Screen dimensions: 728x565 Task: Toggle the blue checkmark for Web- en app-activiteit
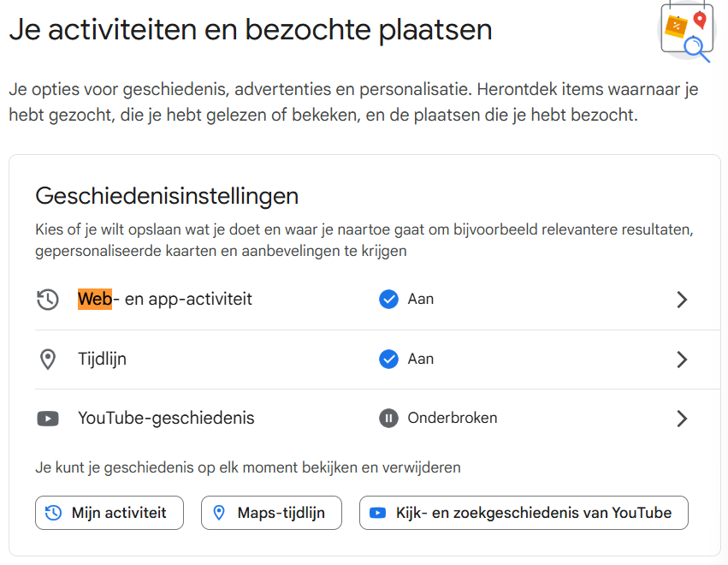[388, 299]
